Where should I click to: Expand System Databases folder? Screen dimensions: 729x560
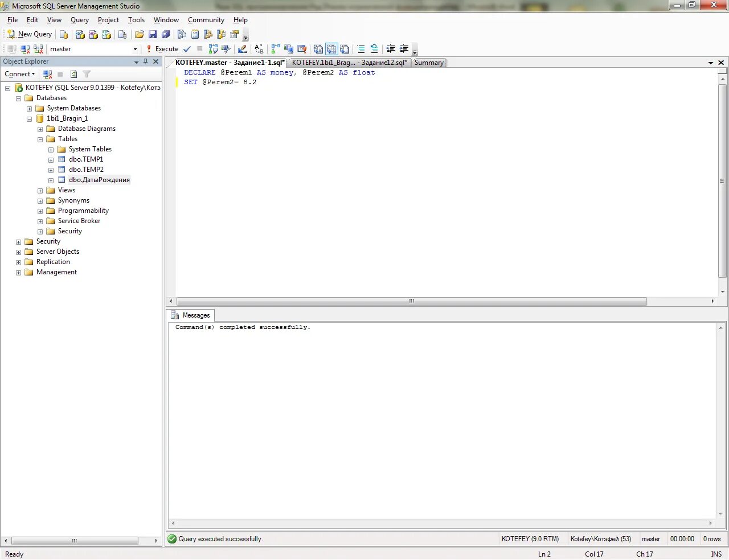(29, 109)
